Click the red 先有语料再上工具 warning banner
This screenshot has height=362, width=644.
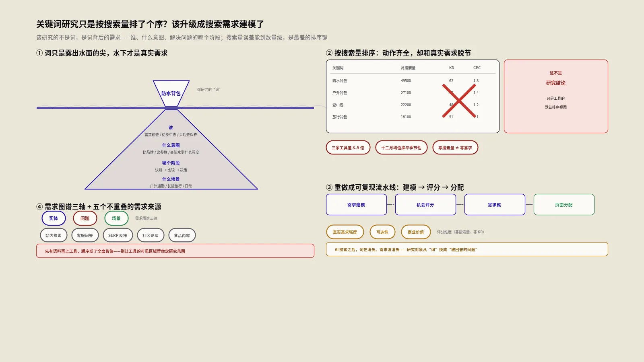pyautogui.click(x=175, y=251)
